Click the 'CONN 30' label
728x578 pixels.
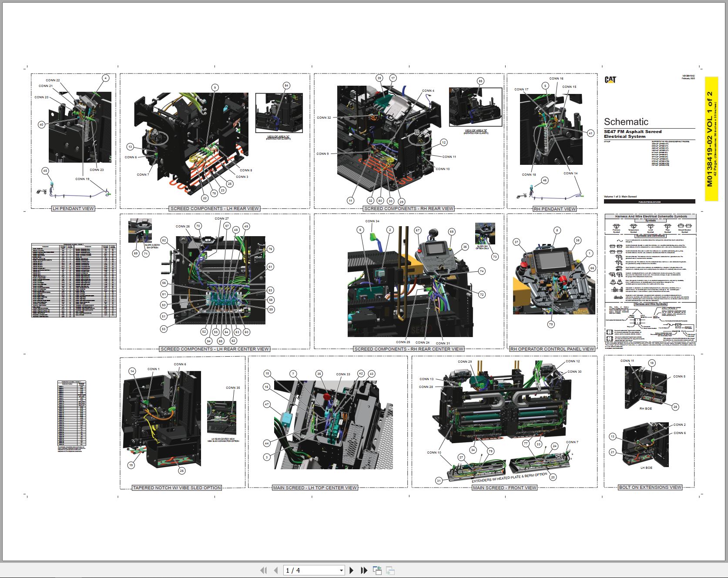pyautogui.click(x=574, y=372)
